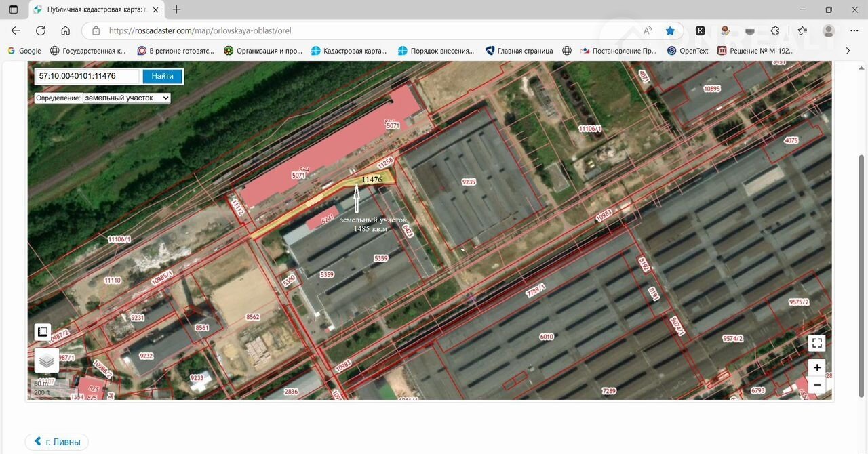Image resolution: width=868 pixels, height=454 pixels.
Task: Open the map layers switcher
Action: point(47,360)
